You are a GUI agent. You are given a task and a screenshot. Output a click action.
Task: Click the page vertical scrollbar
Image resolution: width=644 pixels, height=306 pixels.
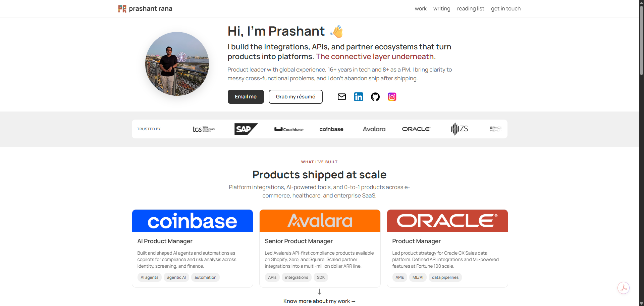tap(641, 153)
